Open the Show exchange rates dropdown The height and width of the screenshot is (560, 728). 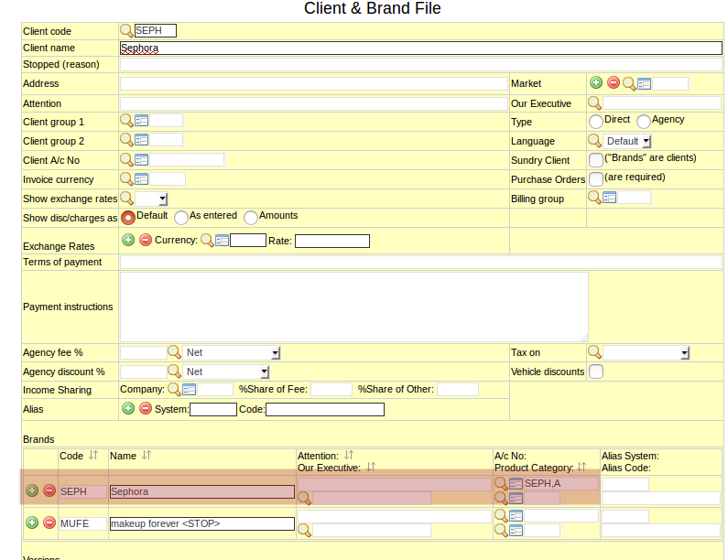[x=151, y=199]
